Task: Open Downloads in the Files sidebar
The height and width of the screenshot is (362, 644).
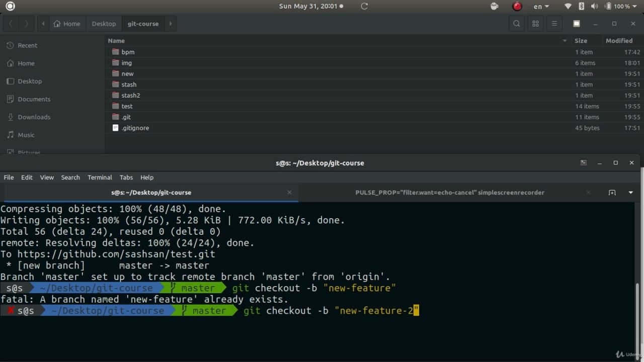Action: tap(34, 117)
